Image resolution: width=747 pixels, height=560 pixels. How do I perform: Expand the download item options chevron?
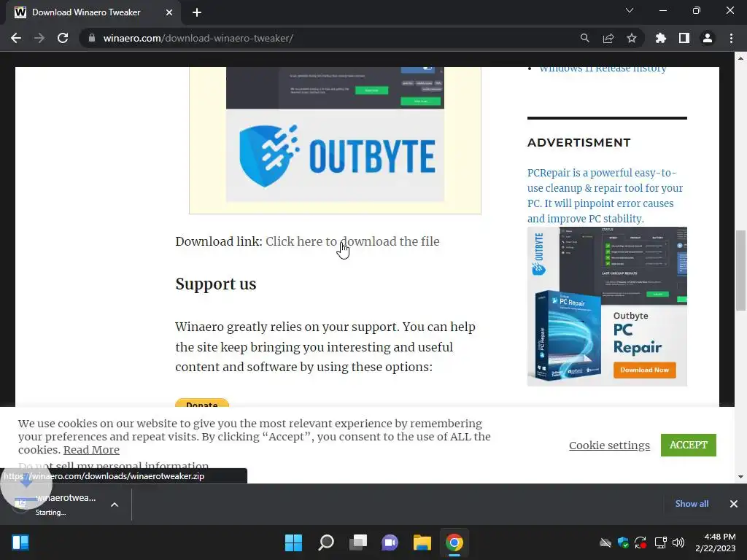pyautogui.click(x=115, y=505)
